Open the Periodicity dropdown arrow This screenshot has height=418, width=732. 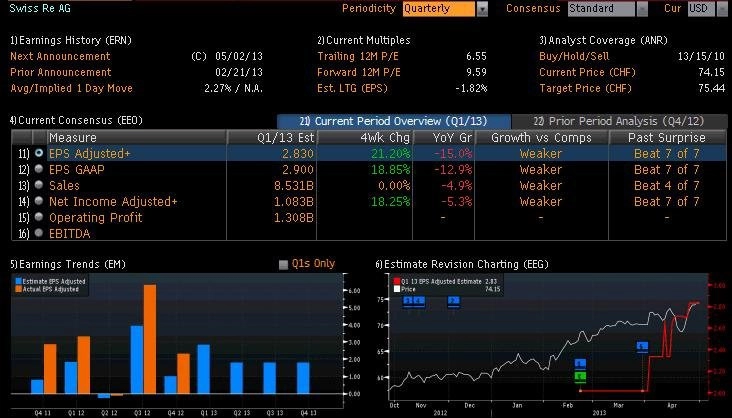pyautogui.click(x=482, y=9)
